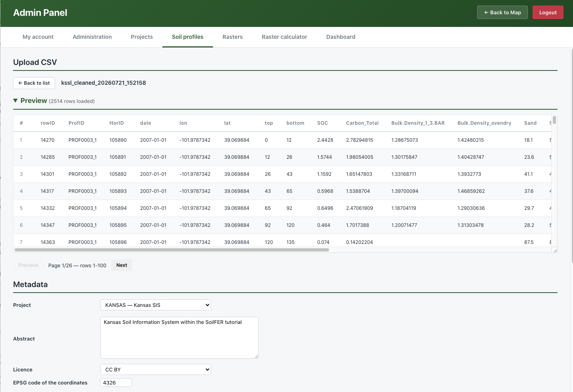Focus the Abstract text area
This screenshot has width=573, height=392.
[x=179, y=338]
